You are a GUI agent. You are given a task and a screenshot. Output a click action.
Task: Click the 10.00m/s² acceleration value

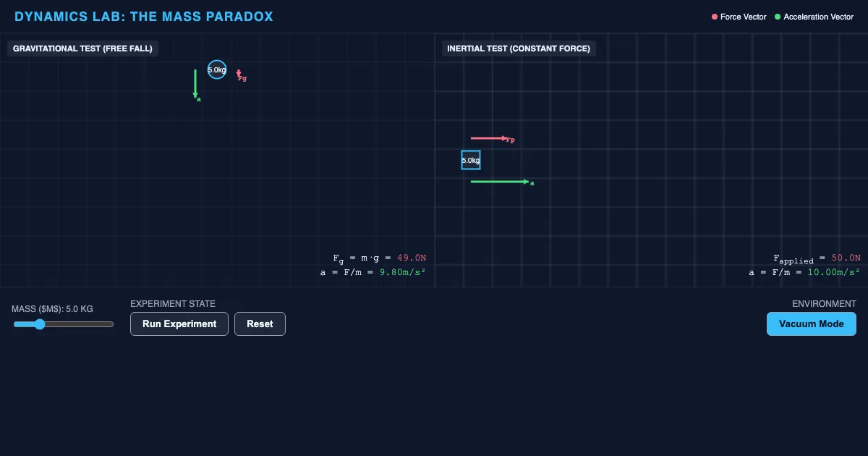pyautogui.click(x=834, y=273)
